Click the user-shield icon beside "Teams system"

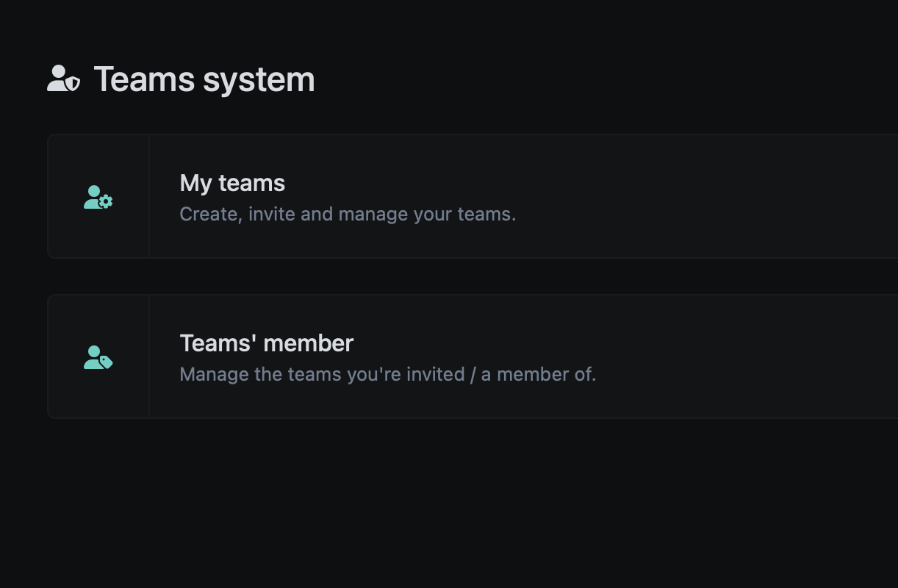point(62,79)
